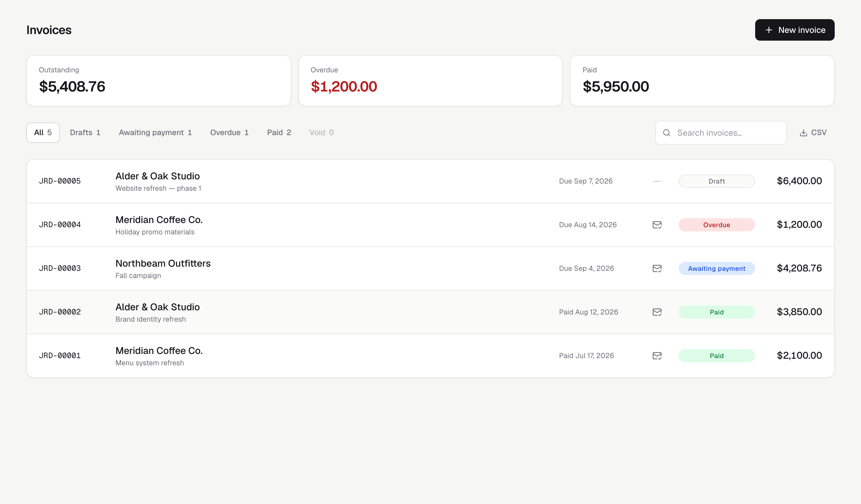Open invoice number JRD-00003
The width and height of the screenshot is (861, 504).
coord(60,268)
